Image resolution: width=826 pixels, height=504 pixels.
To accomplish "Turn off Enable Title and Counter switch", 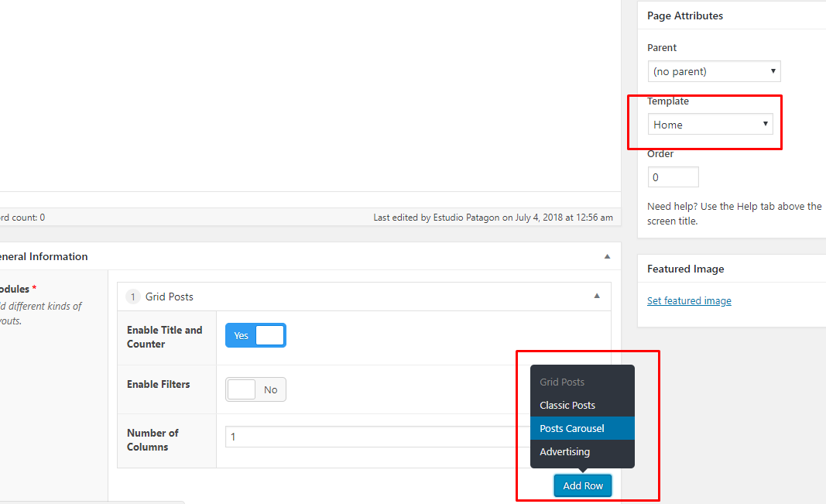I will (x=255, y=335).
